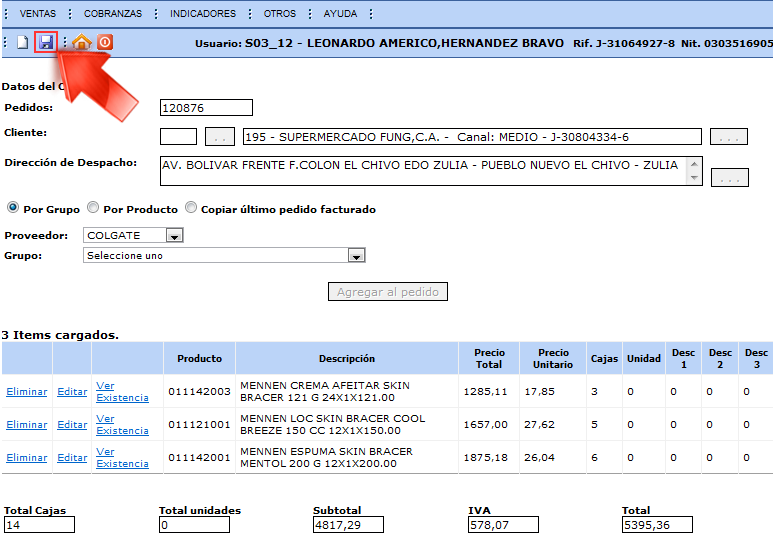The height and width of the screenshot is (539, 773).
Task: Click the ellipsis button beside Dirección de Despacho
Action: (730, 178)
